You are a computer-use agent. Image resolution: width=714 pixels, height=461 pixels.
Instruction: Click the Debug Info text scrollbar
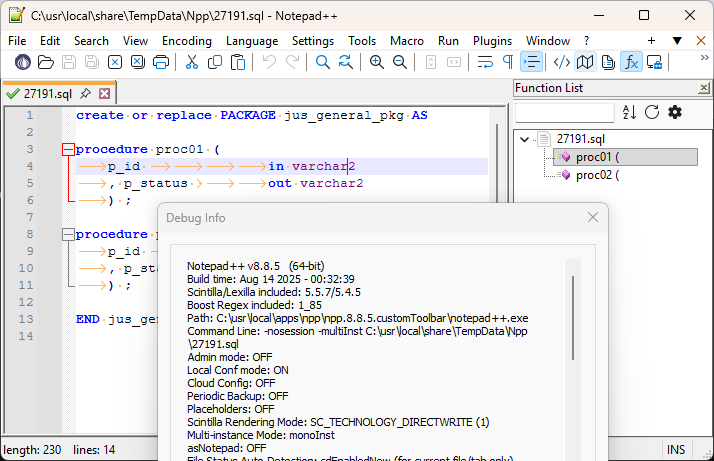coord(573,310)
